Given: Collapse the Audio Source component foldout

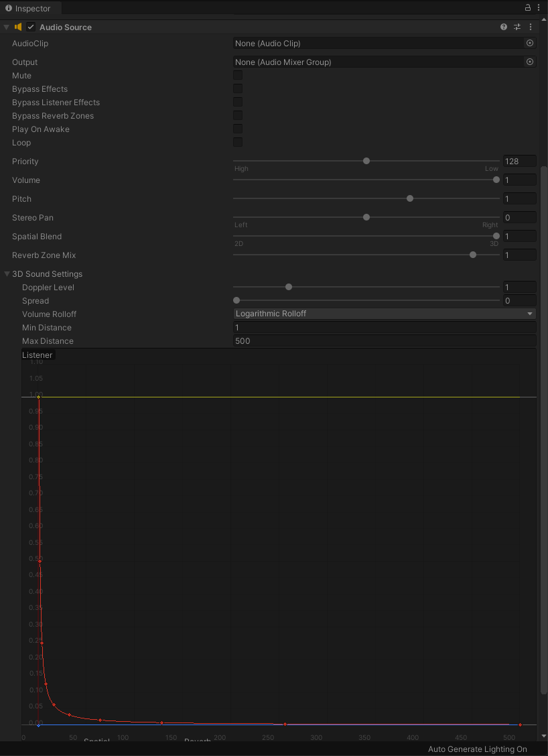Looking at the screenshot, I should [x=6, y=26].
